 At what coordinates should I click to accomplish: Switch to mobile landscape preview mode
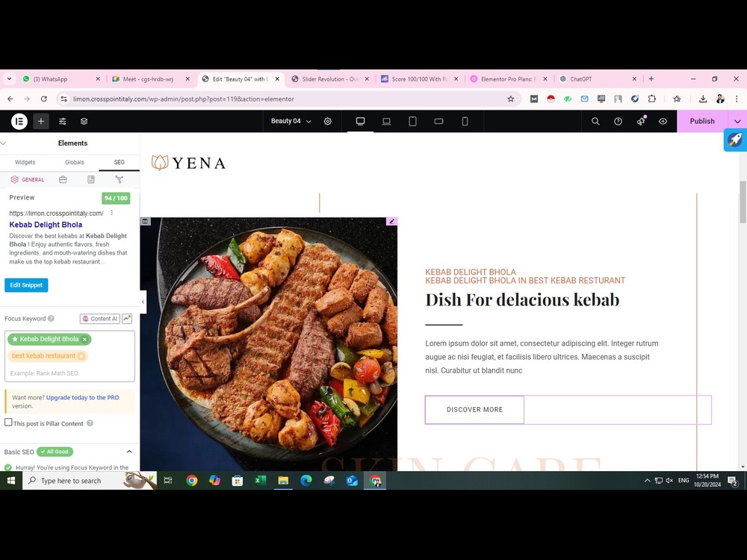(x=438, y=122)
